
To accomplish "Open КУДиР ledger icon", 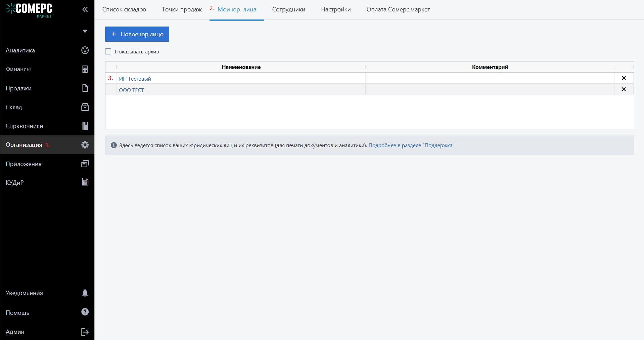I will click(85, 182).
